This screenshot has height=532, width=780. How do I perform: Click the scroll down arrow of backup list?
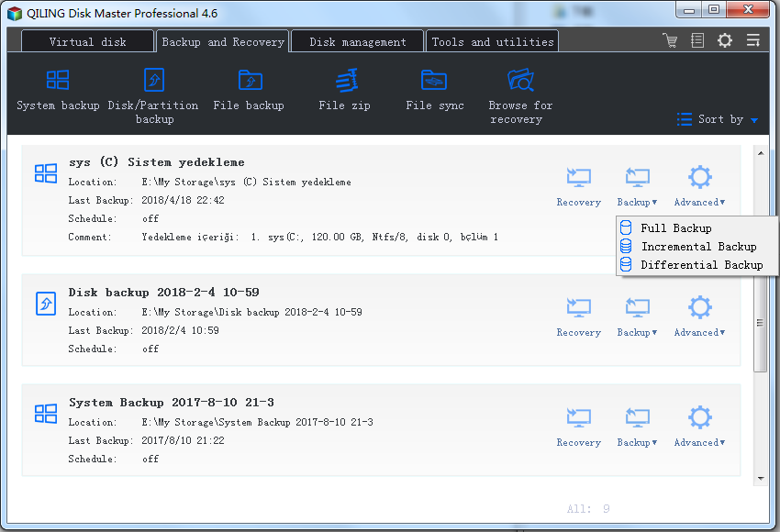click(761, 478)
